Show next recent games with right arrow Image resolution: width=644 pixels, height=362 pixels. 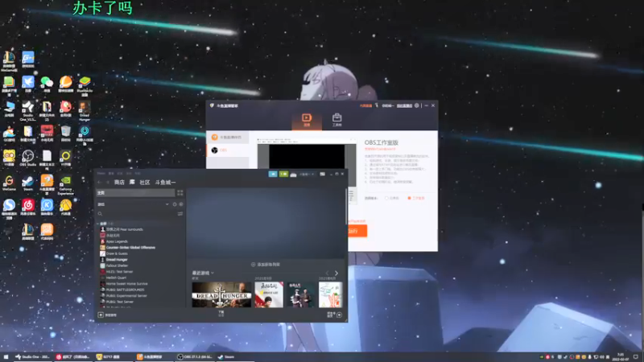pyautogui.click(x=336, y=273)
